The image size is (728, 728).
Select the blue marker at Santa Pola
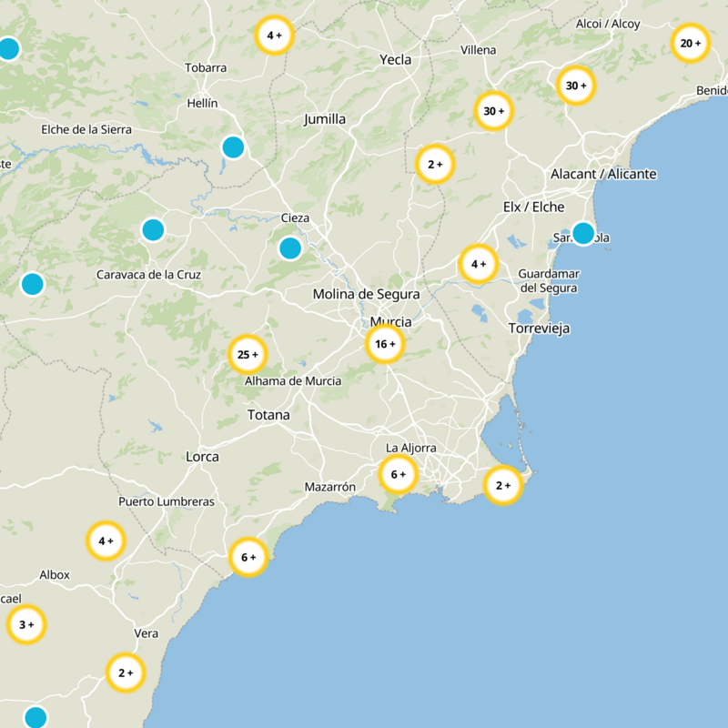point(583,233)
